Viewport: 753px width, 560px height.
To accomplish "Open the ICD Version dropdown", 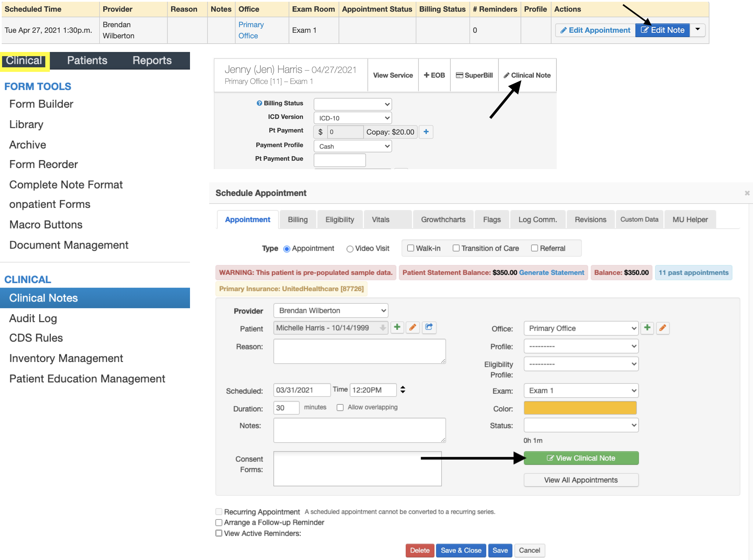I will coord(352,118).
